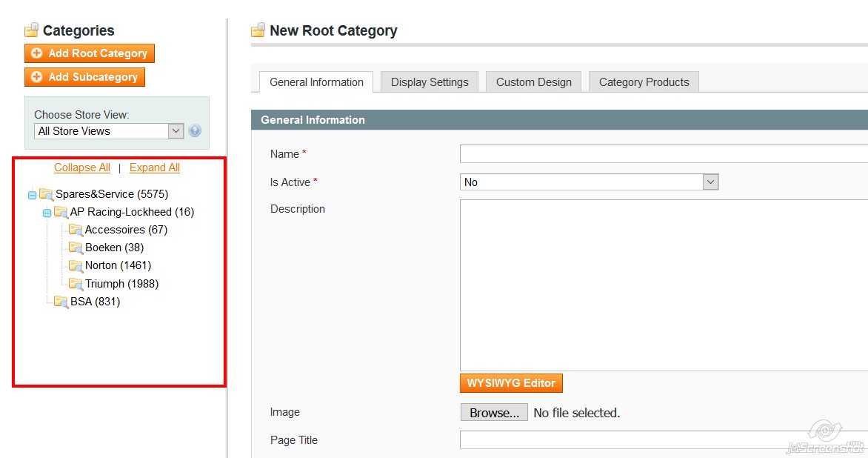Open the Category Products tab
The image size is (868, 458).
point(644,82)
